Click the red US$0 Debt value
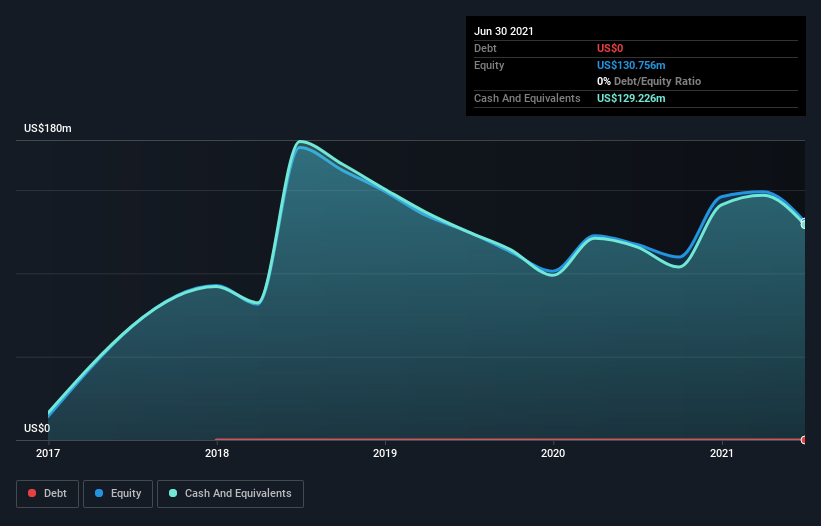The width and height of the screenshot is (821, 526). (x=610, y=48)
